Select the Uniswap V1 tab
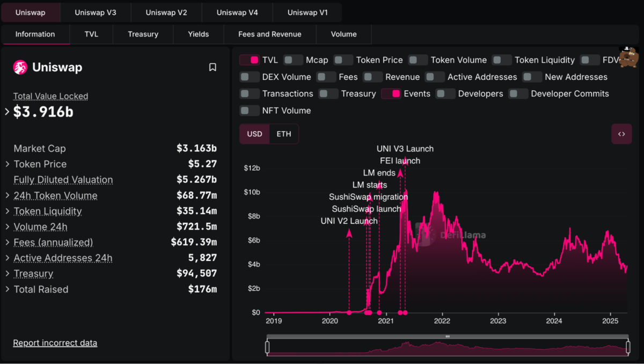 click(x=308, y=12)
